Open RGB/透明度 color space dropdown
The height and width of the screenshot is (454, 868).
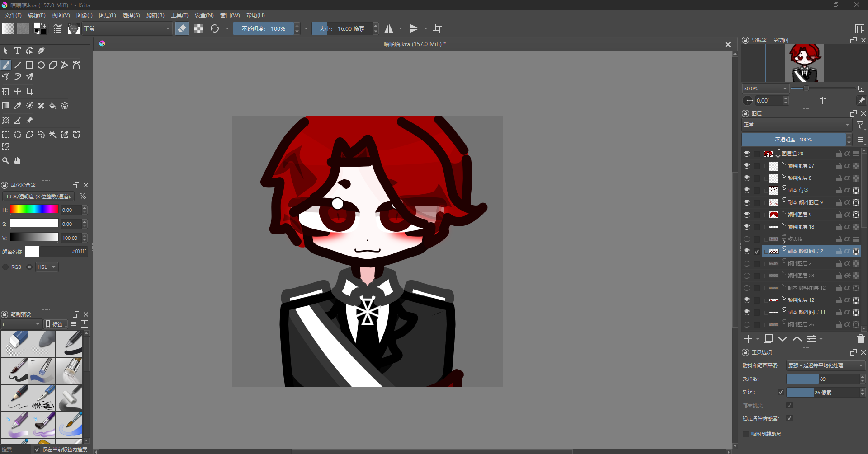(39, 197)
